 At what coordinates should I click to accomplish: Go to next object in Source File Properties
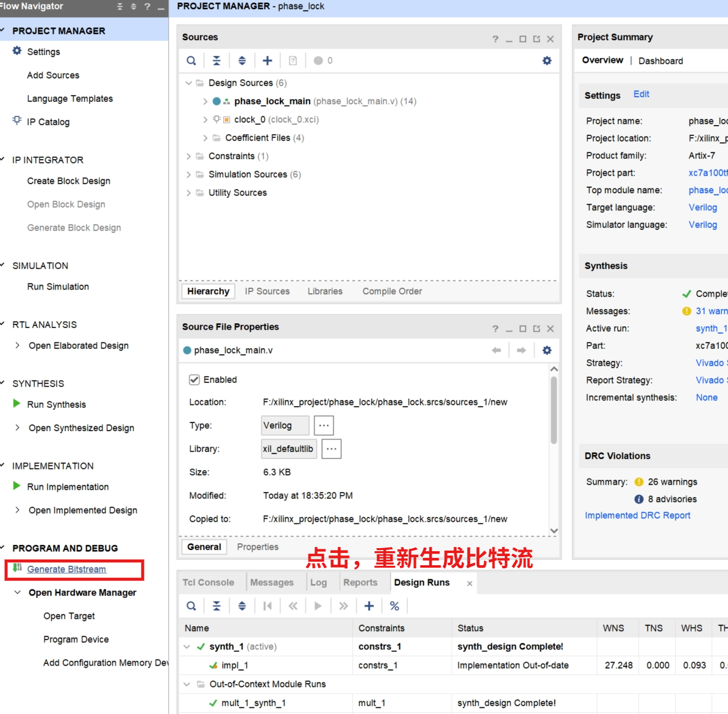point(521,351)
